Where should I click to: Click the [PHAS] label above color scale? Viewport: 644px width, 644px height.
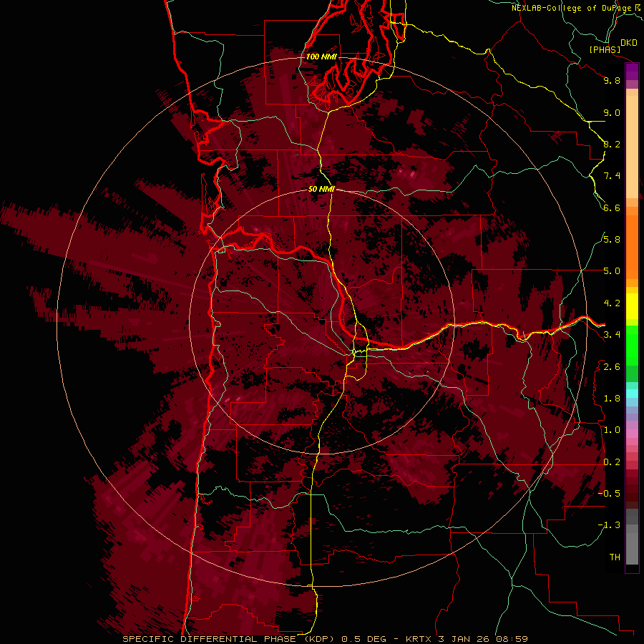605,50
